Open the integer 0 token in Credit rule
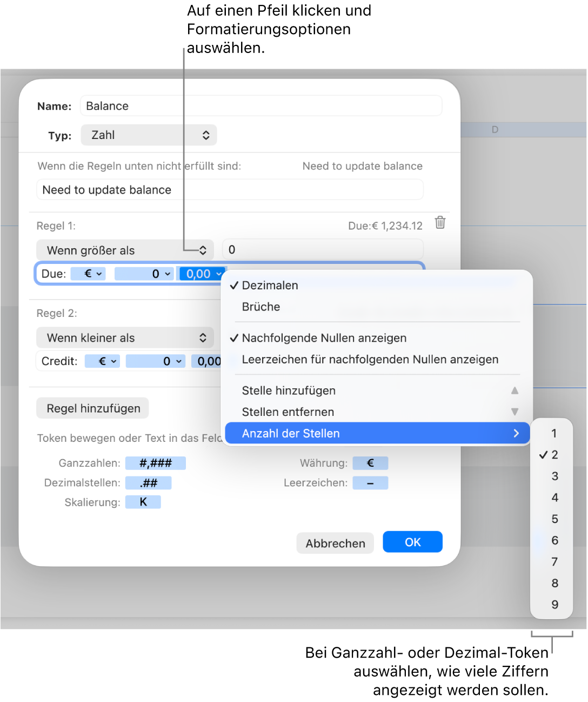588x702 pixels. coord(156,361)
